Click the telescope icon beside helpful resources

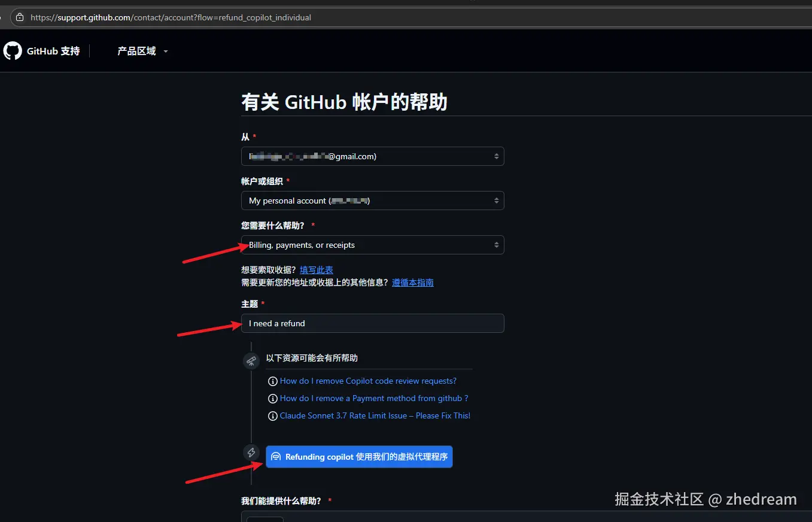(251, 361)
